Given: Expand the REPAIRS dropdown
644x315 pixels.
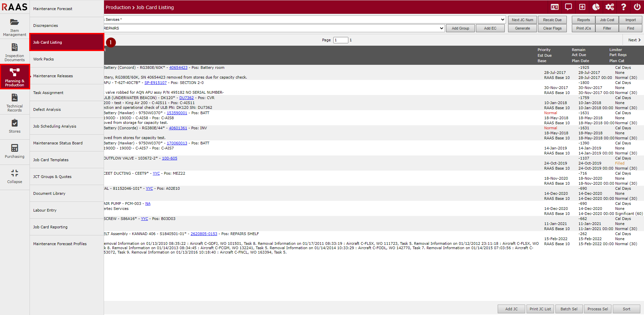Looking at the screenshot, I should 441,28.
